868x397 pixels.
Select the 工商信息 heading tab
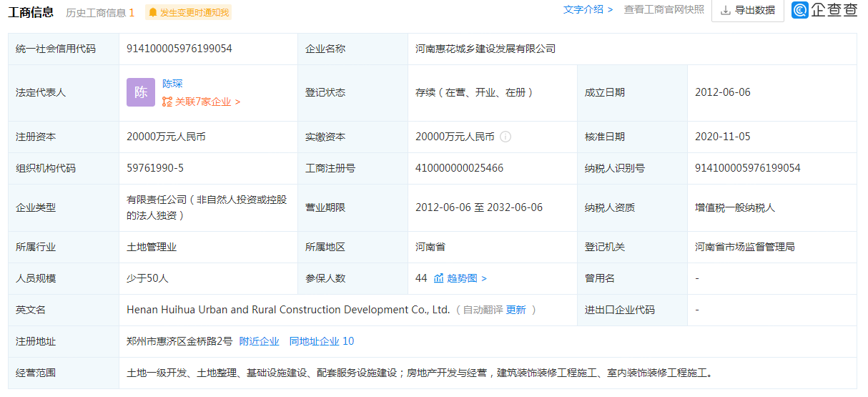click(x=31, y=12)
